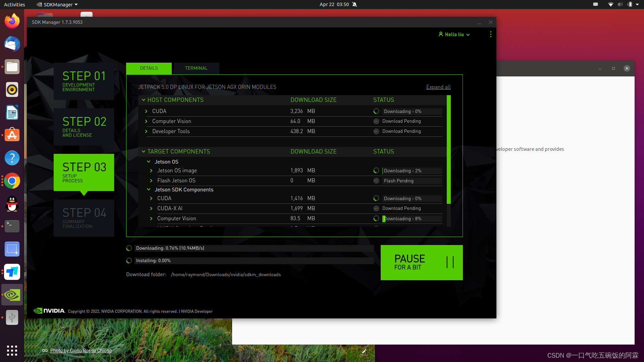
Task: Open the blue ToDesk-style app in the dock
Action: pyautogui.click(x=12, y=272)
